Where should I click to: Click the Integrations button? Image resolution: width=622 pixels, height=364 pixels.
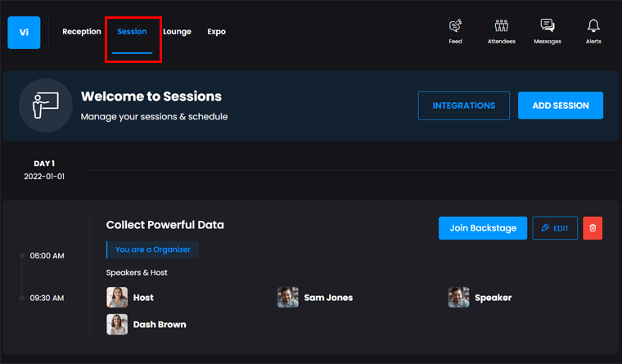(x=463, y=106)
